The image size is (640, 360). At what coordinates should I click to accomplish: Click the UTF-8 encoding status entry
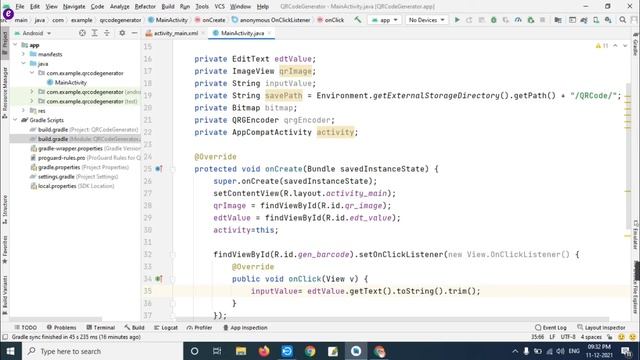[x=568, y=337]
